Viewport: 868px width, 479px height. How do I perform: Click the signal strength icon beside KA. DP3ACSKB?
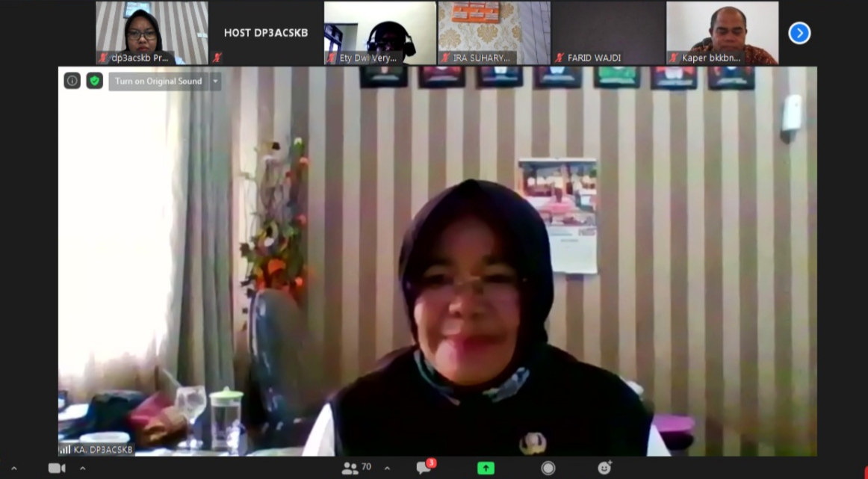click(65, 449)
